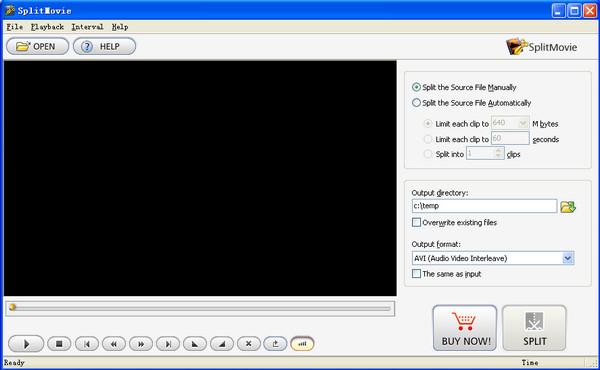Toggle the volume bars button

click(302, 344)
